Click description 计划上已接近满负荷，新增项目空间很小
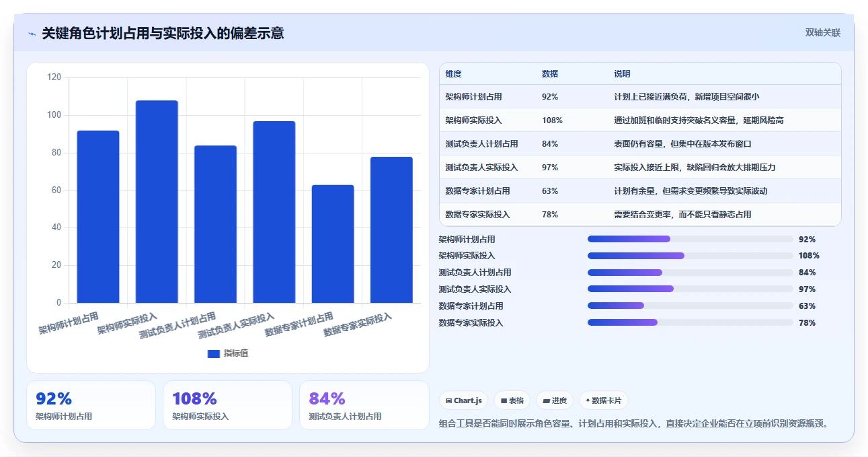 tap(686, 97)
